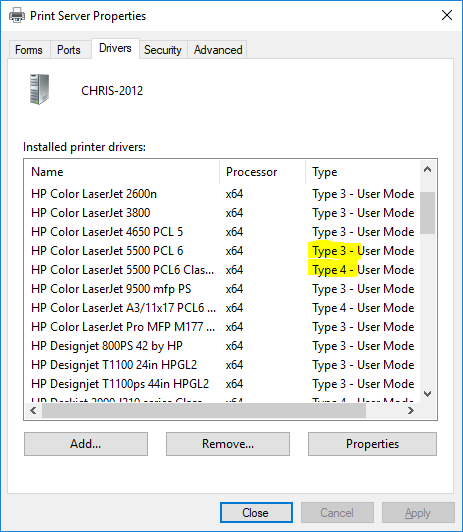Click the horizontal scrollbar right arrow
The height and width of the screenshot is (532, 463).
coord(411,411)
